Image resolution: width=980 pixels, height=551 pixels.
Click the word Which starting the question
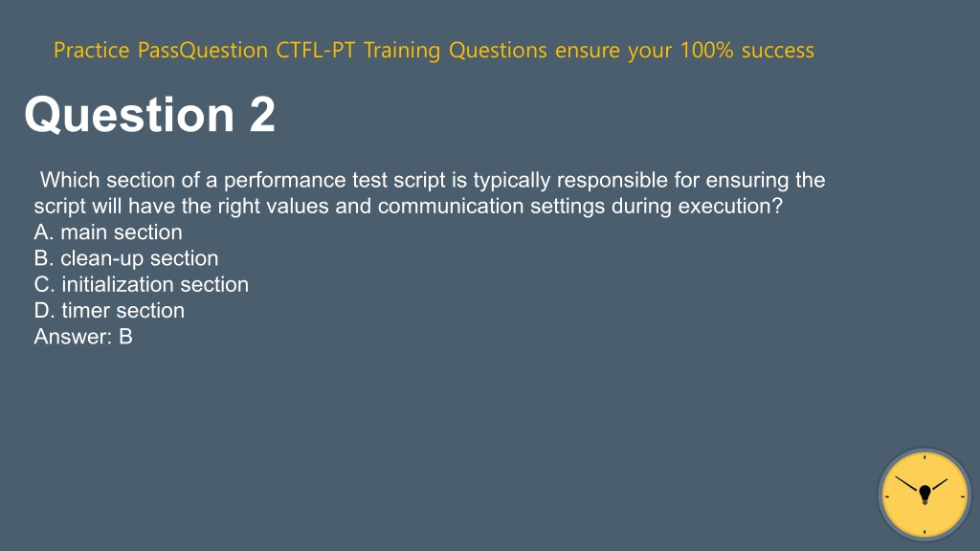click(x=70, y=180)
